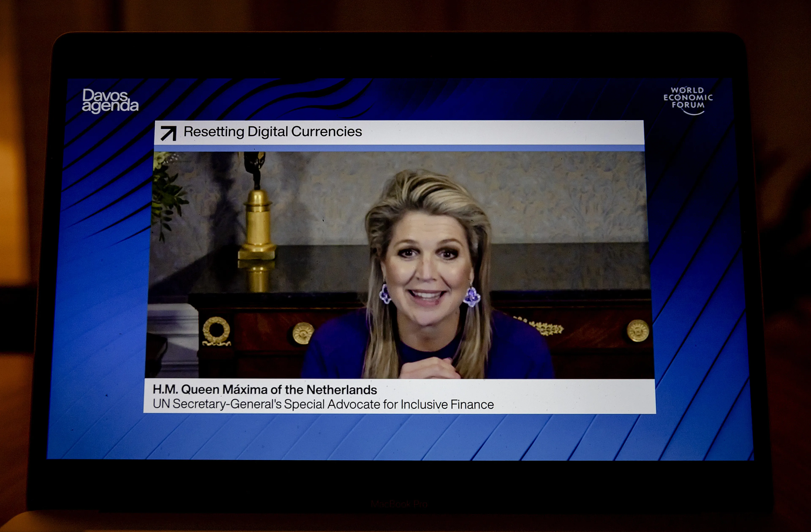811x532 pixels.
Task: Click the purple earring on the right side
Action: pos(472,296)
